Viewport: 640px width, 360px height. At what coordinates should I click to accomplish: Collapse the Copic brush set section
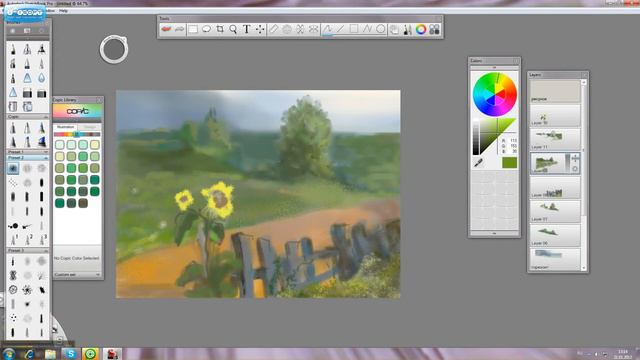point(46,117)
